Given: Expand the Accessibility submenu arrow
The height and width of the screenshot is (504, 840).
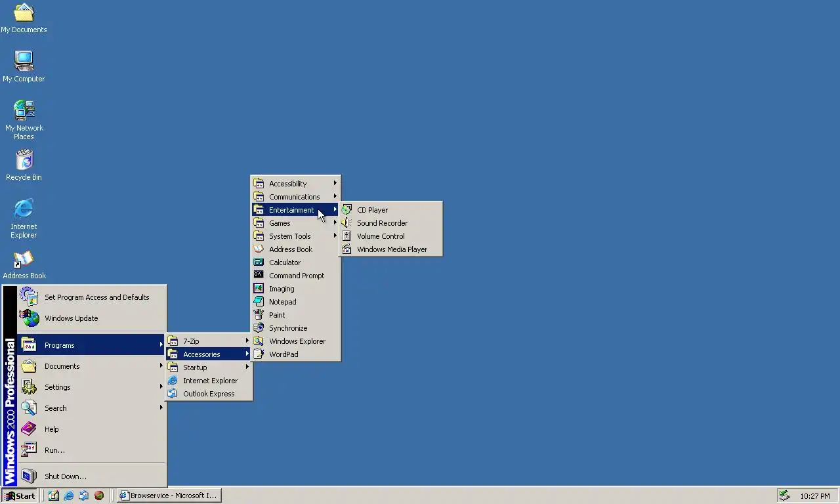Looking at the screenshot, I should point(335,183).
